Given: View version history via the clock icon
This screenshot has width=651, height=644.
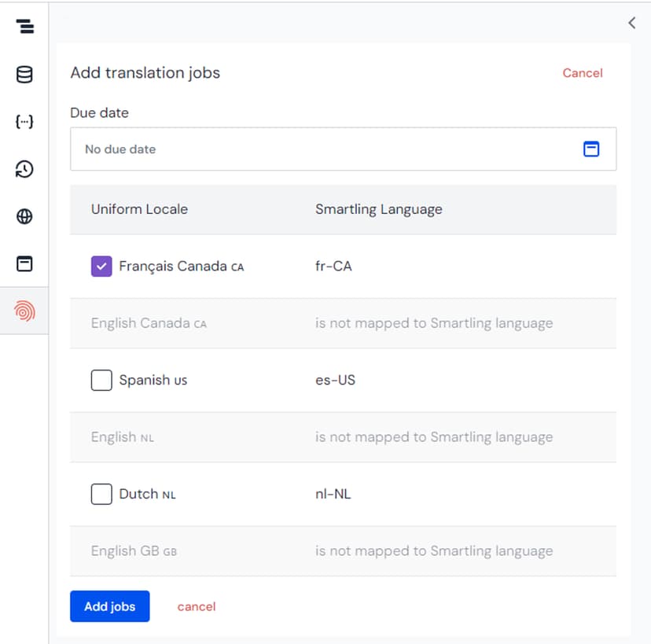Looking at the screenshot, I should pyautogui.click(x=24, y=168).
